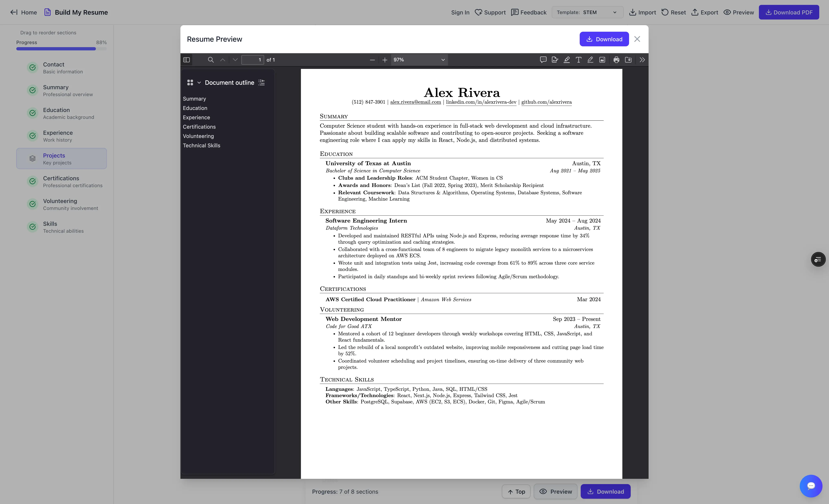
Task: Select the add text tool
Action: 579,60
